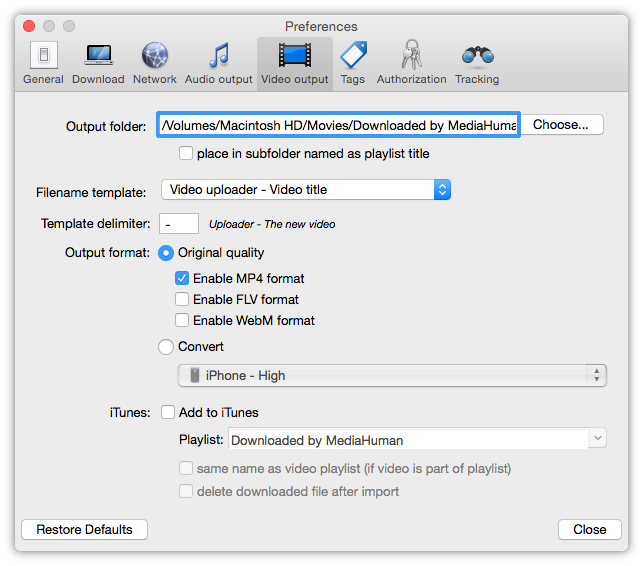Open the Download laptop icon
Viewport: 643px width, 566px height.
(x=98, y=55)
